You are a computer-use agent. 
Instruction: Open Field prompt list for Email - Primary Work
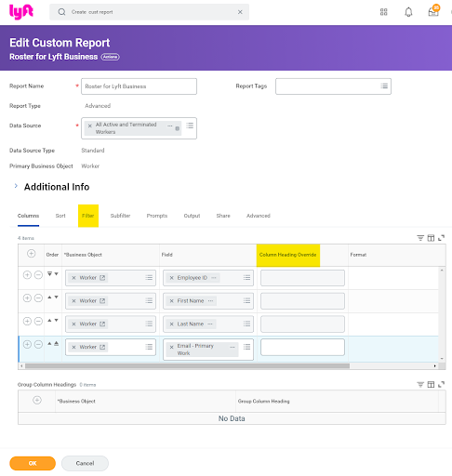click(246, 347)
